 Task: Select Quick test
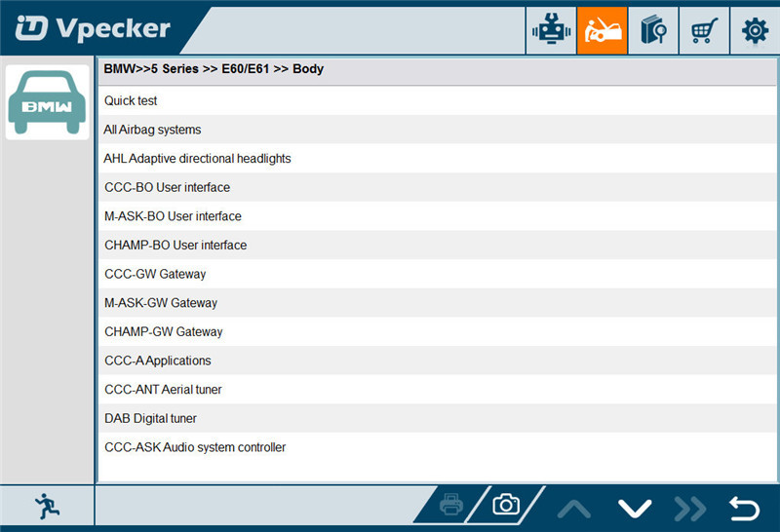click(x=131, y=100)
